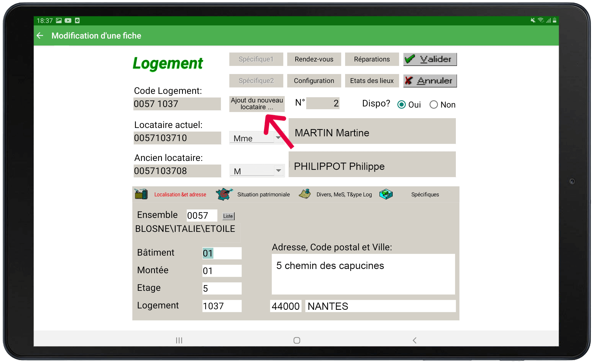The width and height of the screenshot is (594, 364).
Task: Switch to Divers, MeS, T&ype Log tab
Action: (344, 194)
